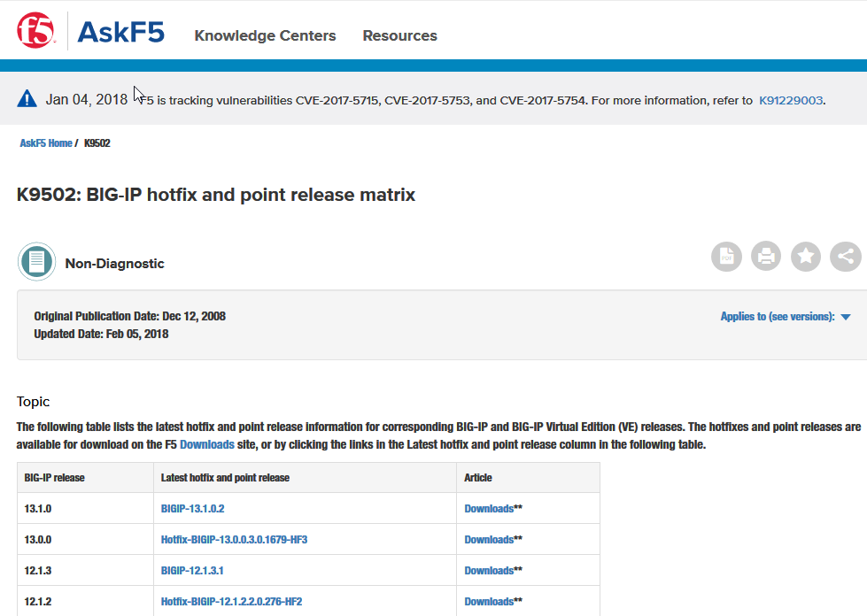Click the PDF export icon
Viewport: 867px width, 616px height.
726,257
